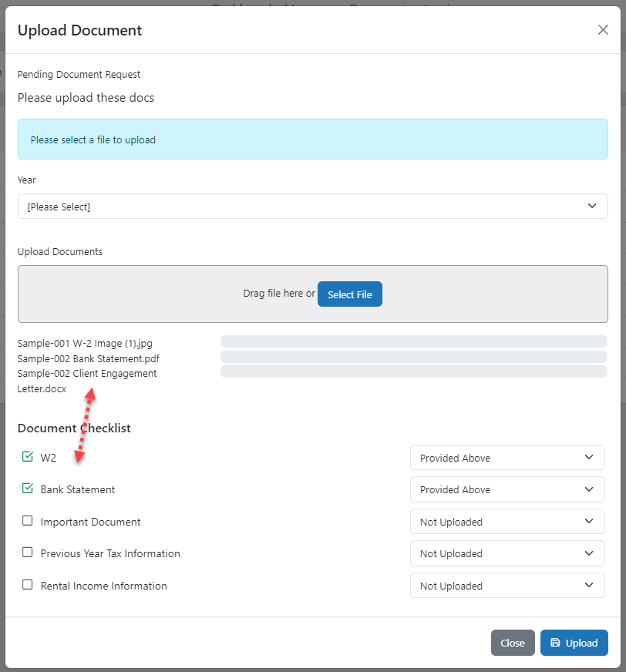Enable the Previous Year Tax Information checkbox
Screen dimensions: 626x672
[27, 552]
